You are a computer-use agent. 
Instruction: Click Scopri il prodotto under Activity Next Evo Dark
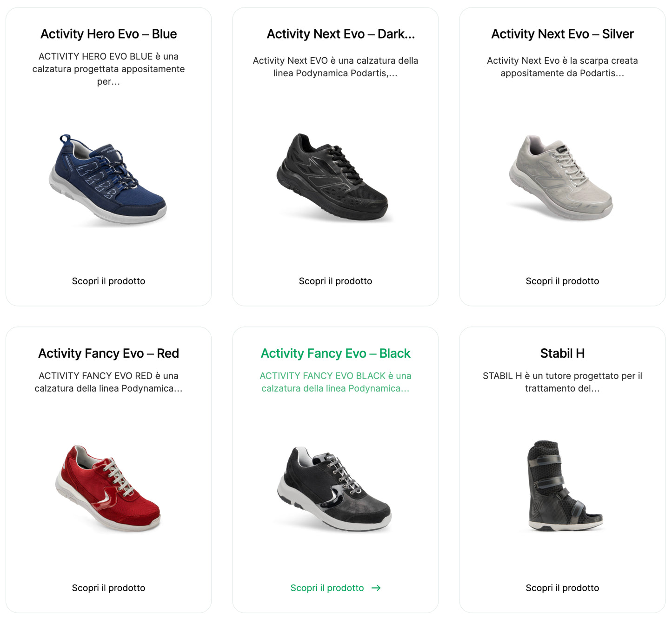[335, 281]
